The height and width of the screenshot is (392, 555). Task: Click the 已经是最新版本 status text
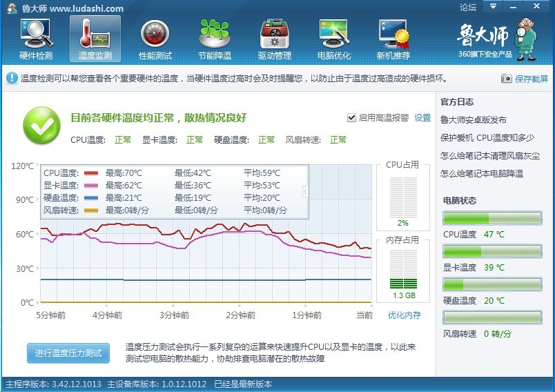(243, 384)
